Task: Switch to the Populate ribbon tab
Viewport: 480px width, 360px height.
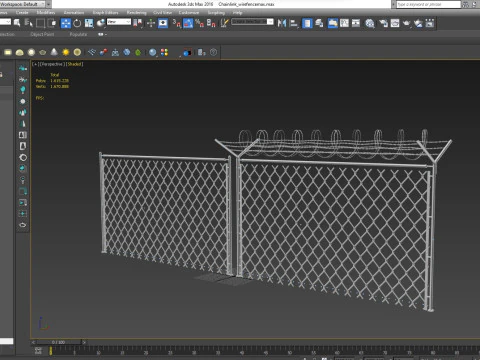Action: pyautogui.click(x=78, y=34)
